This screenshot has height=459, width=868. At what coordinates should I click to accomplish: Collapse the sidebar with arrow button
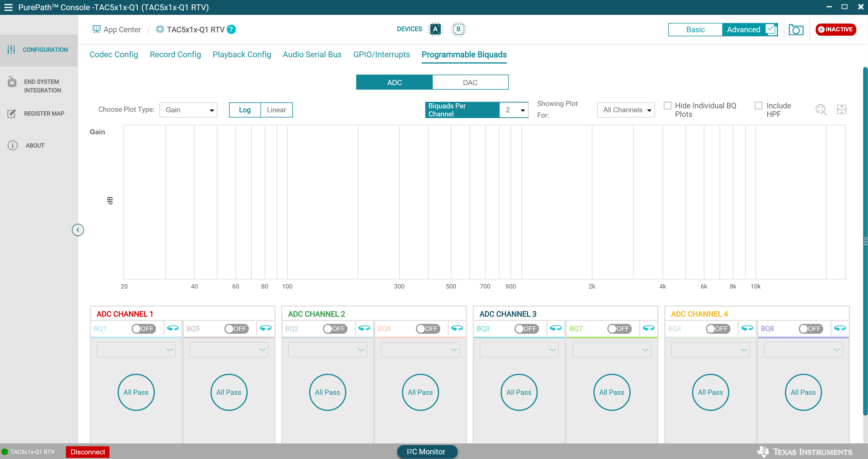click(78, 230)
